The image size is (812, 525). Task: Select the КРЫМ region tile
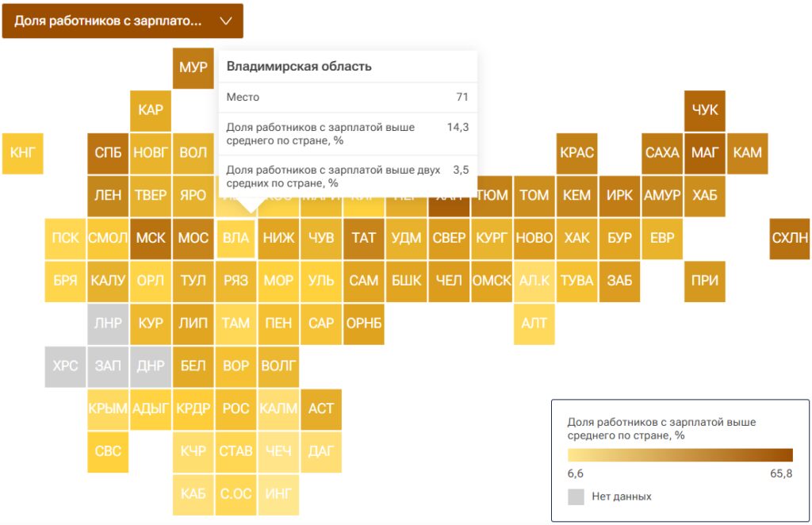(x=108, y=408)
